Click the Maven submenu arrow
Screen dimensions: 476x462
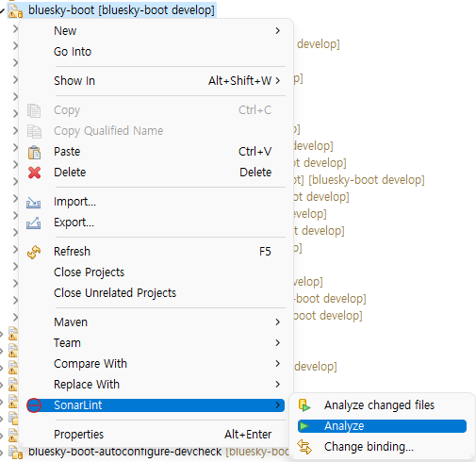pyautogui.click(x=278, y=322)
